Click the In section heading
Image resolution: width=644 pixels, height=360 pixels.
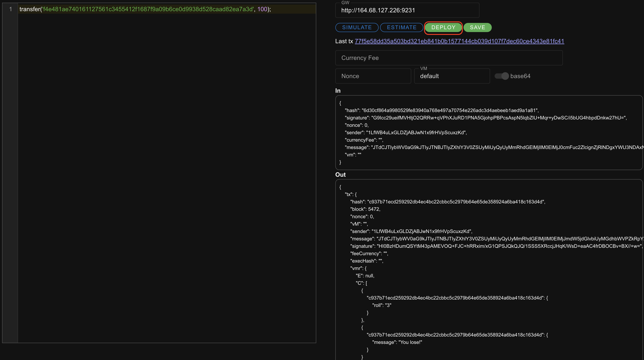338,90
